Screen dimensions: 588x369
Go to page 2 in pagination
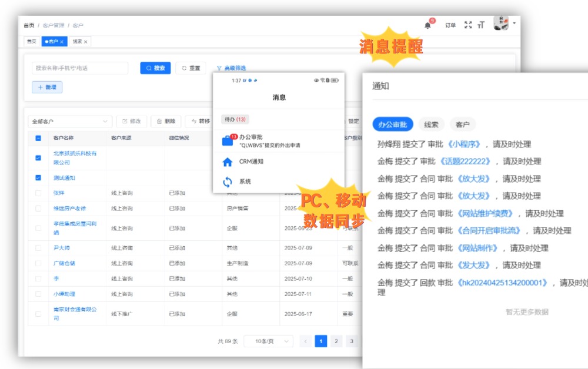tap(336, 341)
